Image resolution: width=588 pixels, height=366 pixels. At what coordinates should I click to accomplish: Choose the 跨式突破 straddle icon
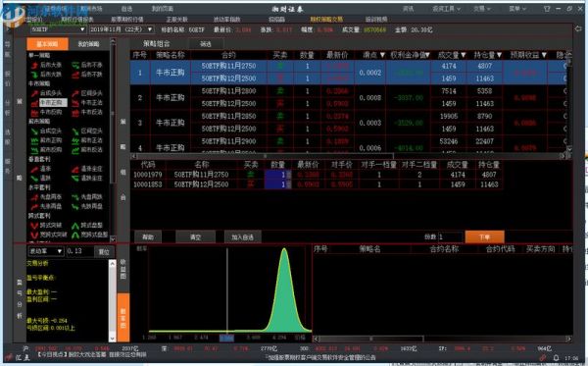pyautogui.click(x=34, y=226)
